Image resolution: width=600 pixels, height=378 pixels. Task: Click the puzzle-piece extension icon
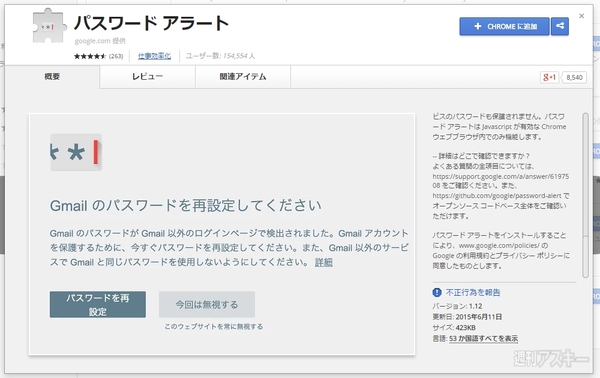click(x=49, y=26)
